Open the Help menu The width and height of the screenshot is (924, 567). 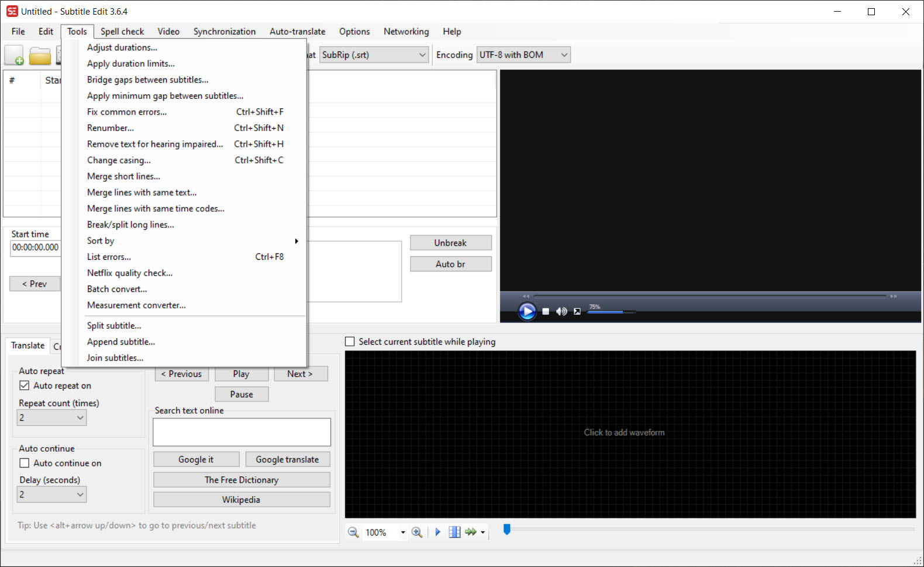click(451, 32)
